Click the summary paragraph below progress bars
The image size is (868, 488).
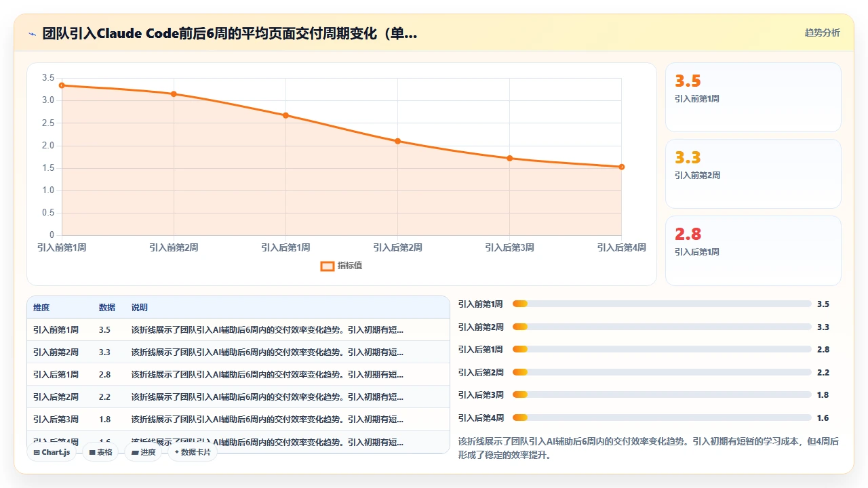click(x=649, y=448)
